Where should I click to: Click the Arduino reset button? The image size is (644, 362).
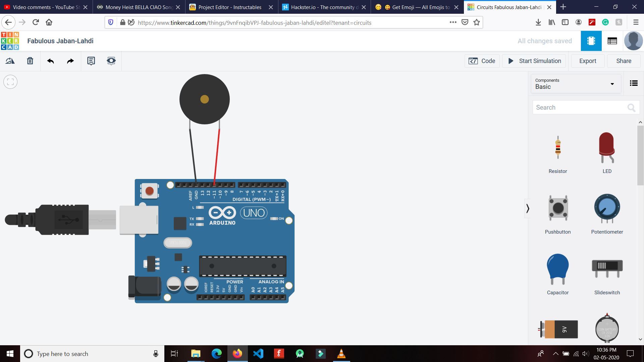(x=150, y=191)
